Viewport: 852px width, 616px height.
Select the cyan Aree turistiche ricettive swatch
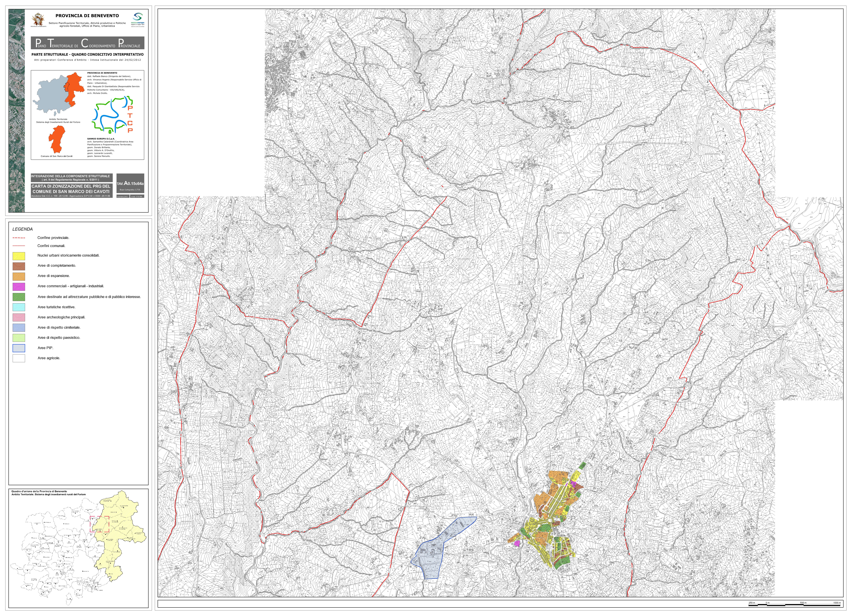(x=19, y=307)
